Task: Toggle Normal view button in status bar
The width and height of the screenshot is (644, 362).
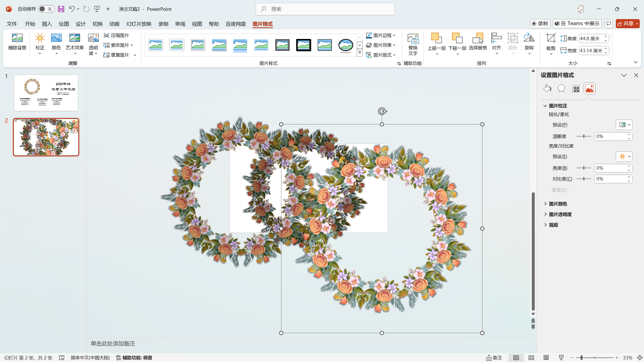Action: [x=516, y=357]
